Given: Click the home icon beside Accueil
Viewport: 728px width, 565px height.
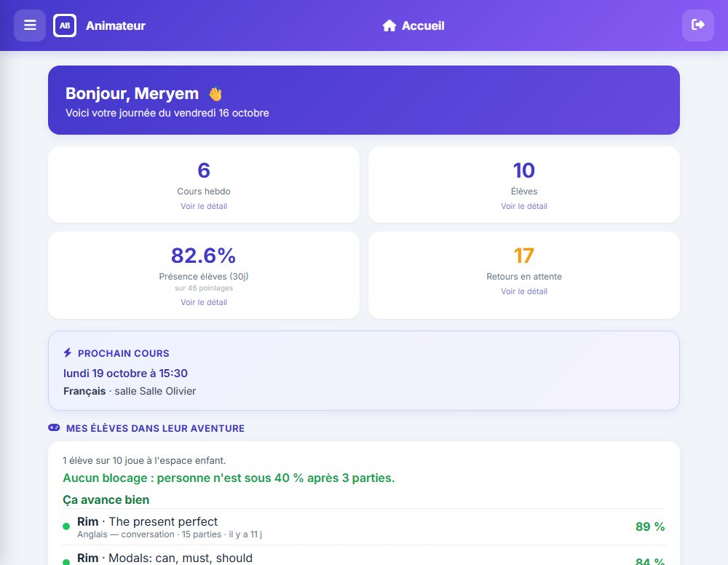Looking at the screenshot, I should pyautogui.click(x=389, y=25).
